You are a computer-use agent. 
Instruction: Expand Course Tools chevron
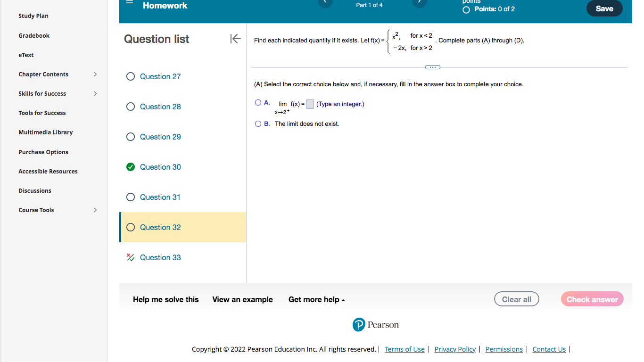pos(95,210)
